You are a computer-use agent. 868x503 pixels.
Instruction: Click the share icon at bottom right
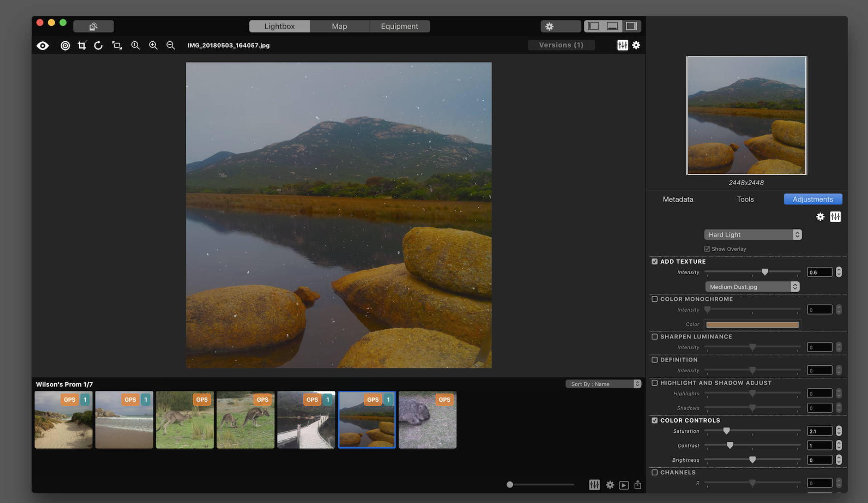pos(638,485)
